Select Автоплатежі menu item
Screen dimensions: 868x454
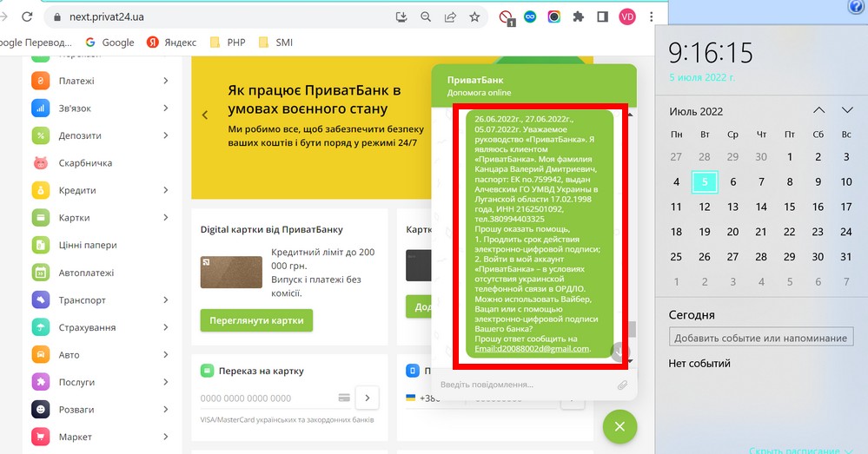86,273
